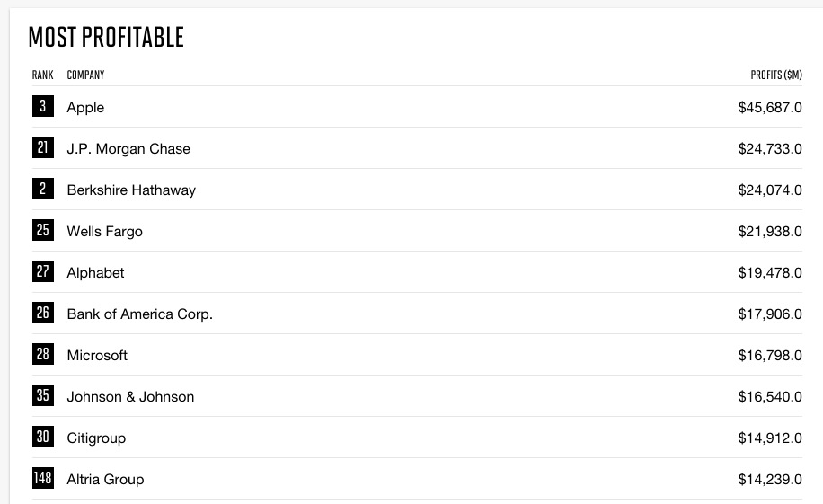Click the rank 21 badge for J.P. Morgan Chase
Image resolution: width=823 pixels, height=504 pixels.
[x=42, y=148]
